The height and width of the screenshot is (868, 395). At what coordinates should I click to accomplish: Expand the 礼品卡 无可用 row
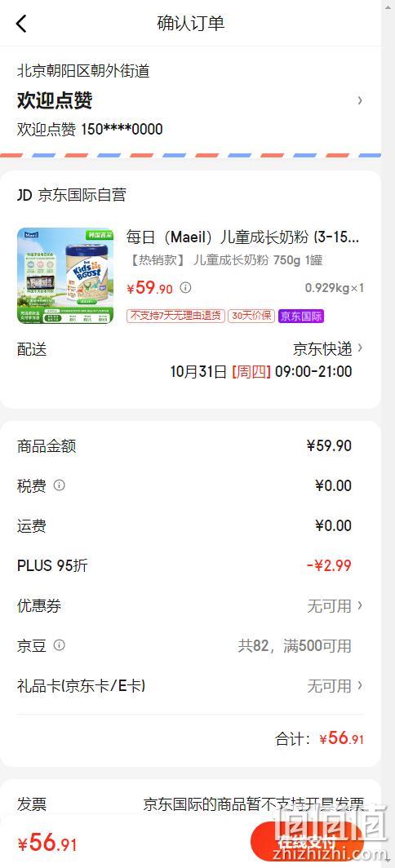[x=191, y=686]
